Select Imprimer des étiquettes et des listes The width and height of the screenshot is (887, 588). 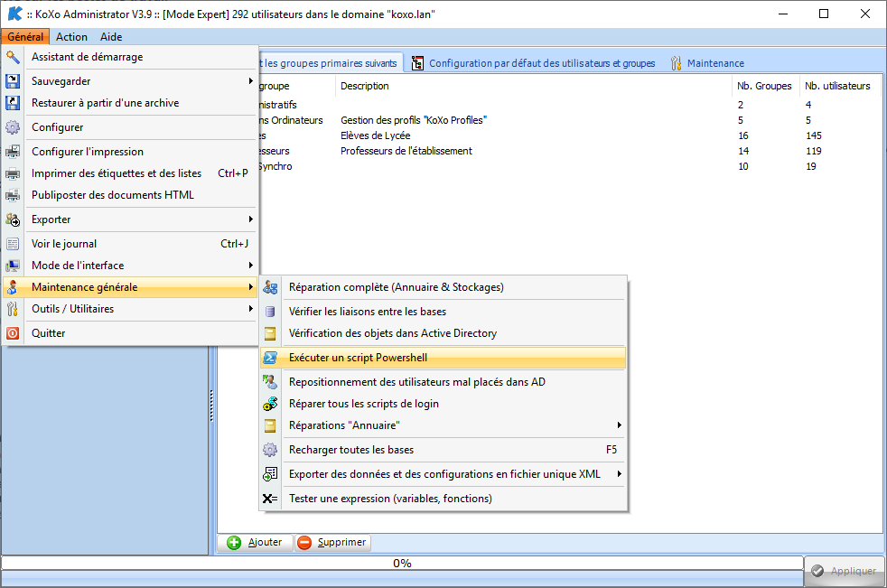tap(130, 173)
